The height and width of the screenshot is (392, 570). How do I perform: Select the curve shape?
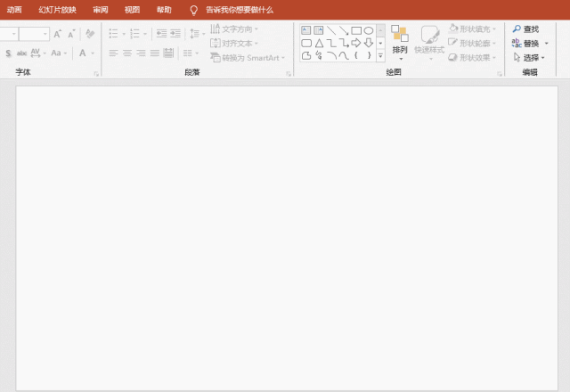tap(344, 55)
